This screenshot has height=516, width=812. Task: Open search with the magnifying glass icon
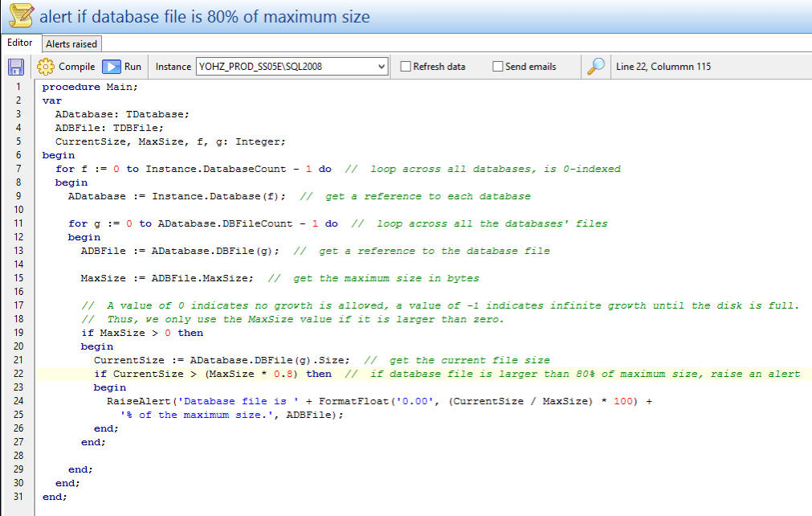coord(595,67)
